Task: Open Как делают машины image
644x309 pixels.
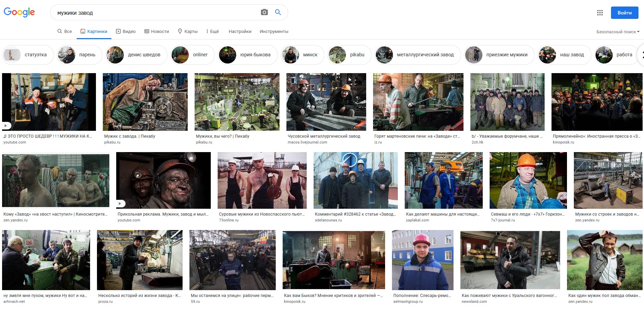Action: 444,180
